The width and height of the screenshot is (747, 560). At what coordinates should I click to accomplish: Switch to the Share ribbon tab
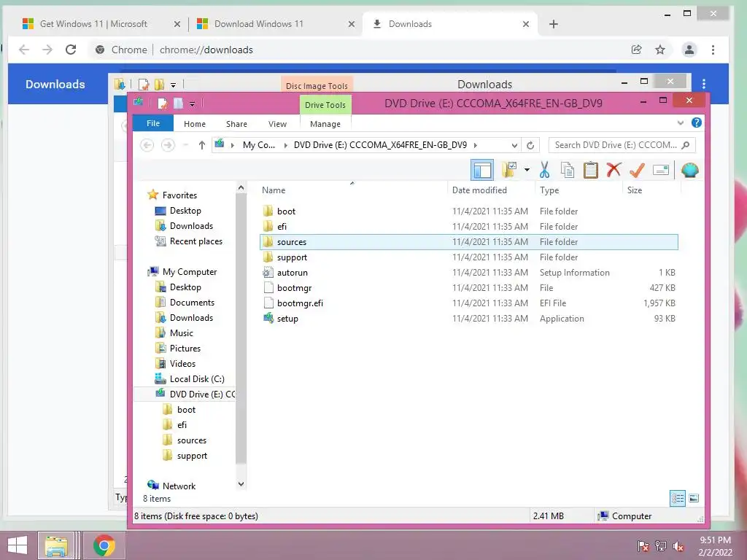(x=236, y=124)
